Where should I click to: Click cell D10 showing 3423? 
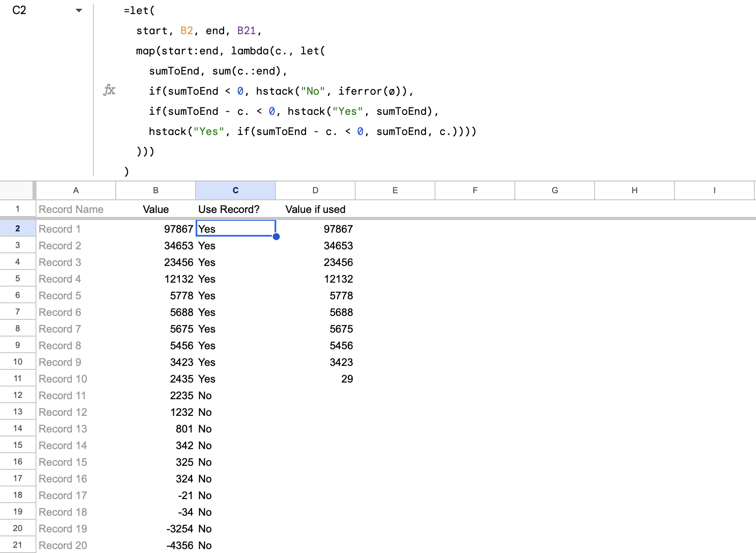[x=315, y=362]
